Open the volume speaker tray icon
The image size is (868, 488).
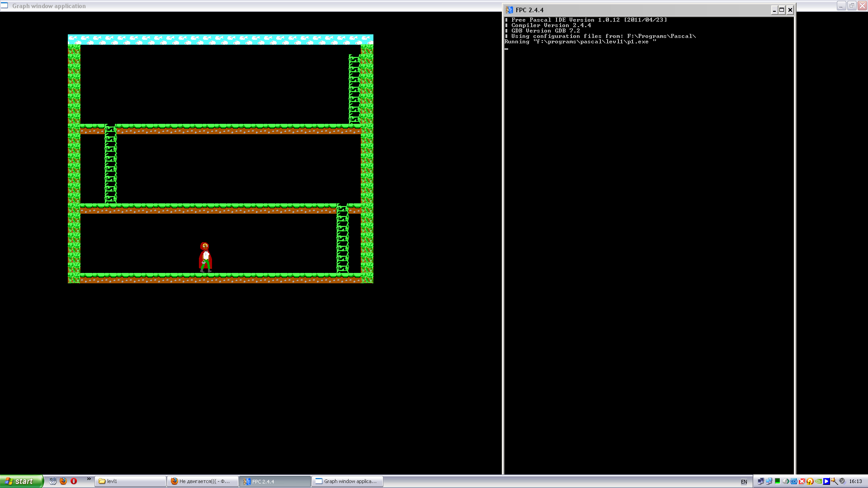click(x=843, y=481)
